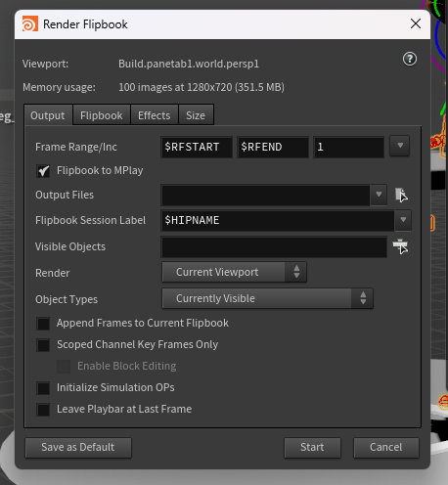Image resolution: width=448 pixels, height=485 pixels.
Task: Open file chooser icon beside Output Files
Action: click(401, 195)
